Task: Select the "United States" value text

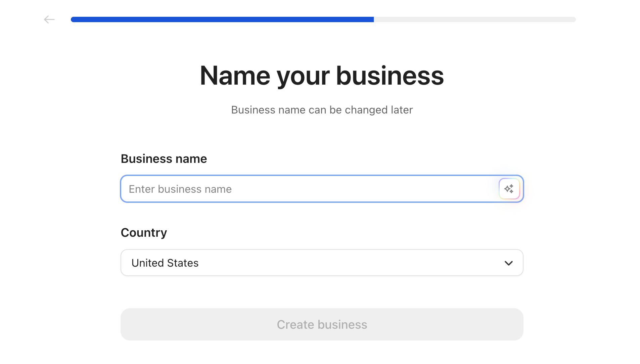Action: click(165, 263)
